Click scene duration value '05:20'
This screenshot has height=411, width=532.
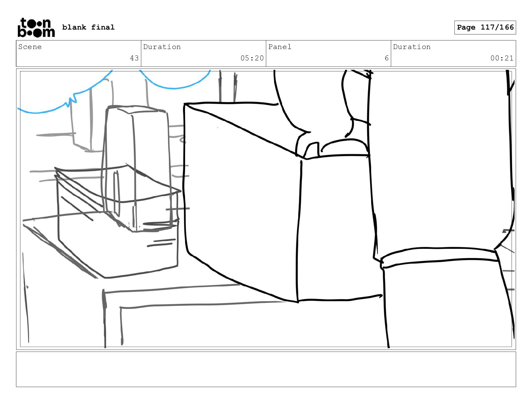(x=252, y=58)
